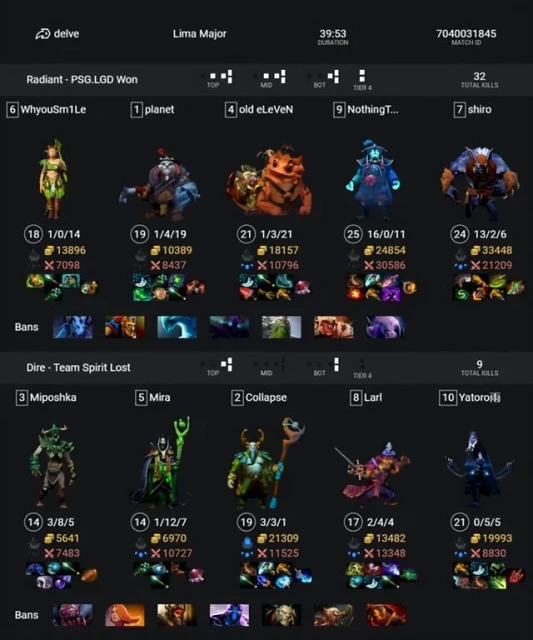Click Lina banned hero in Dire bans

coord(125,615)
